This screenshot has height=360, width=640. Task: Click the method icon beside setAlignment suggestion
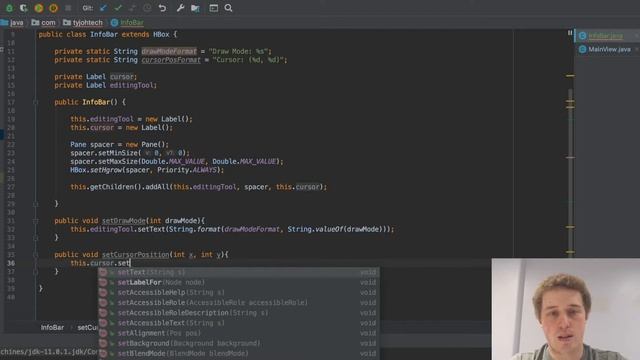103,333
